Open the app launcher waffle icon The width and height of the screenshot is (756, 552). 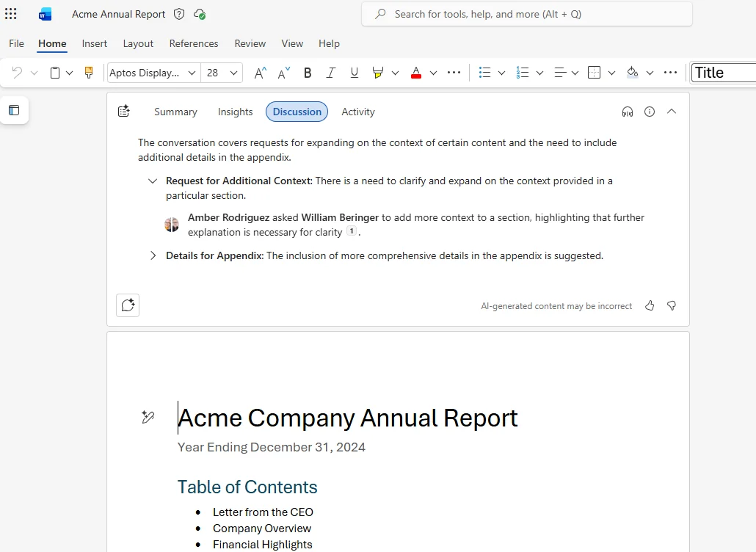[x=10, y=14]
